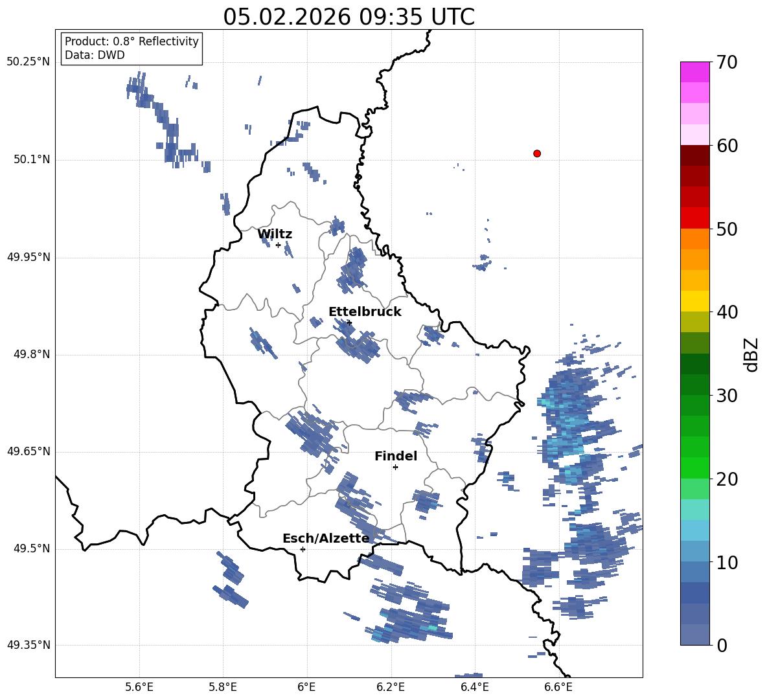767x700 pixels.
Task: Click the 10 tick on colorbar
Action: coord(727,562)
